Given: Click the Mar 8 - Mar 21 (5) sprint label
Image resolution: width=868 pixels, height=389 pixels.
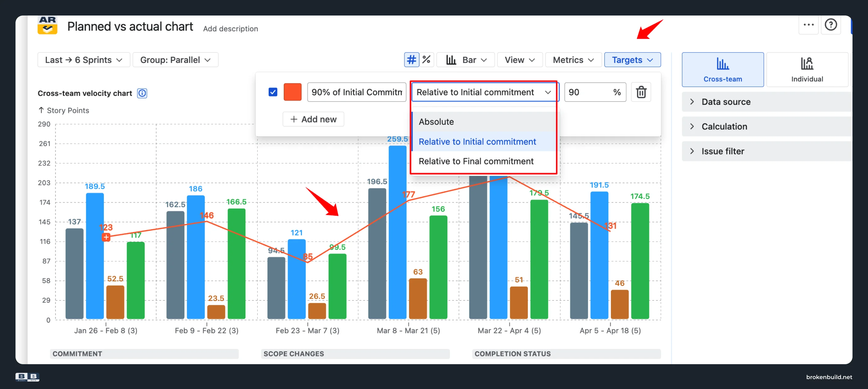Looking at the screenshot, I should tap(408, 330).
